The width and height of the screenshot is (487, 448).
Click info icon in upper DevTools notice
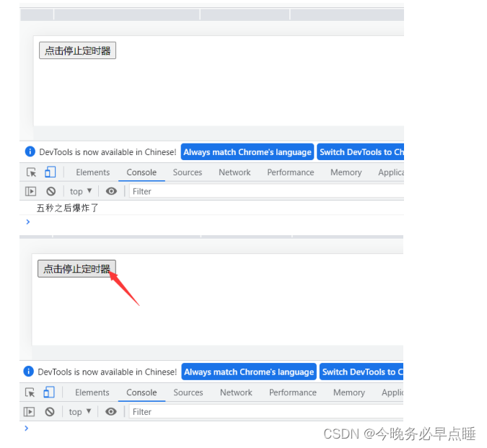[30, 151]
